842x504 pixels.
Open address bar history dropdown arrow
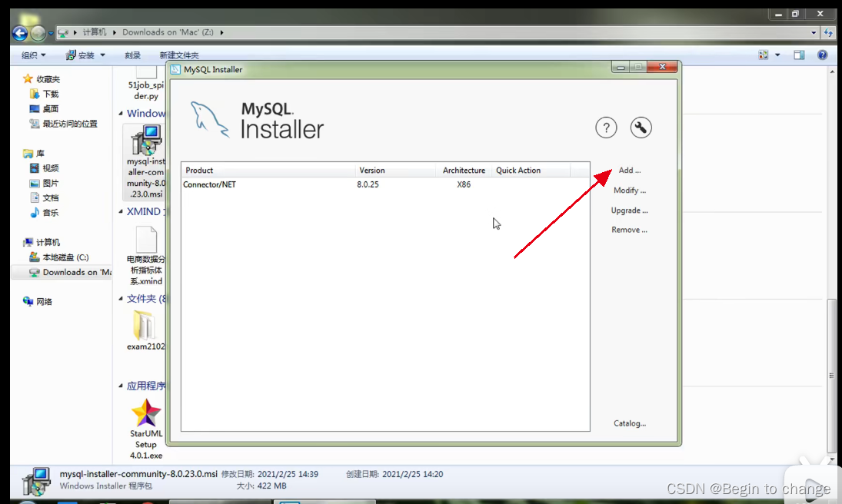(x=814, y=33)
